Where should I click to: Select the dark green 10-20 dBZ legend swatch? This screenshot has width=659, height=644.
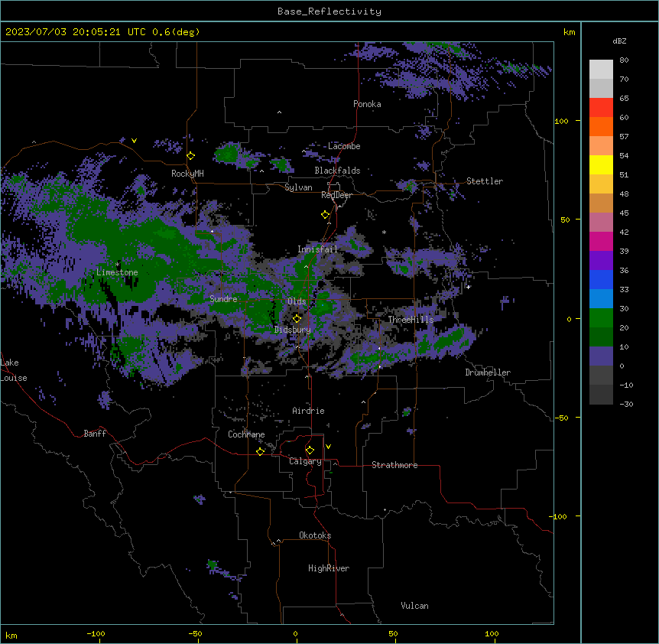click(x=601, y=337)
